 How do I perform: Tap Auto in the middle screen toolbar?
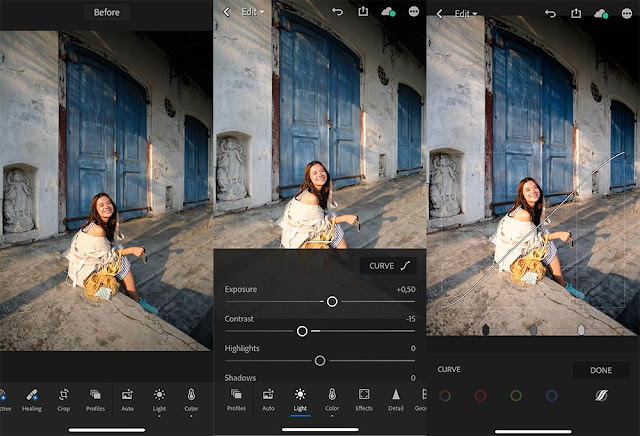pyautogui.click(x=268, y=400)
